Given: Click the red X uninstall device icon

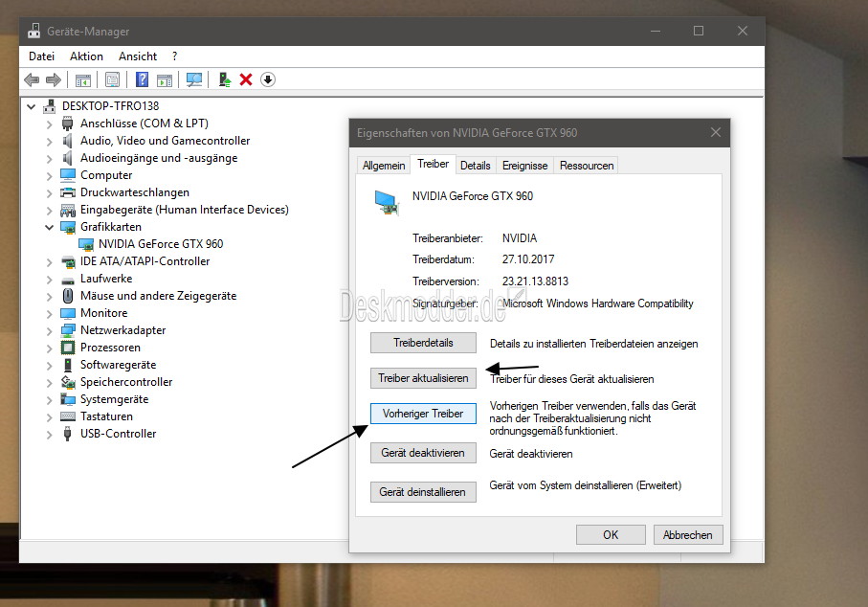Looking at the screenshot, I should point(246,79).
